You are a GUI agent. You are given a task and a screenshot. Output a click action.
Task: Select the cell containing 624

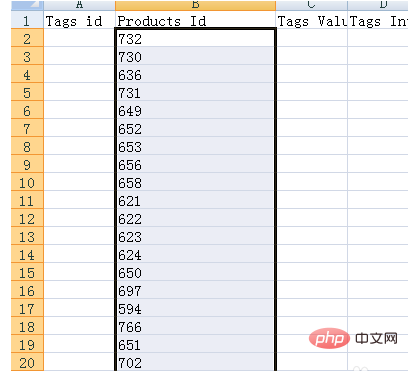[x=196, y=255]
